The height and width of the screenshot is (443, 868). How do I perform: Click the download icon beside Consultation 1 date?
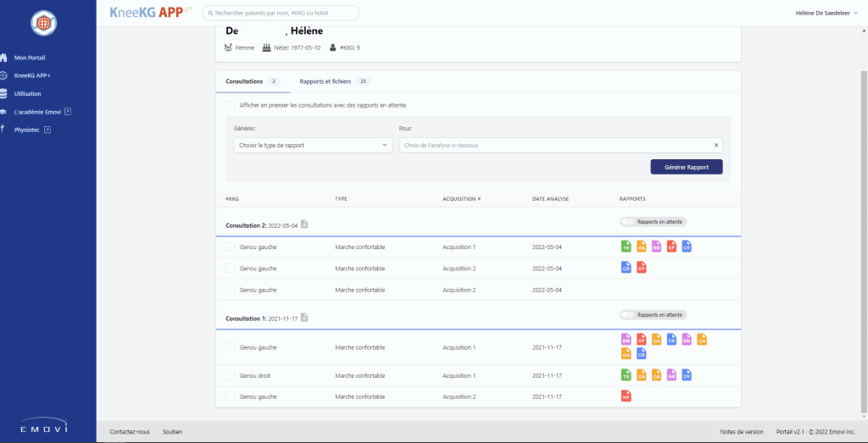304,318
